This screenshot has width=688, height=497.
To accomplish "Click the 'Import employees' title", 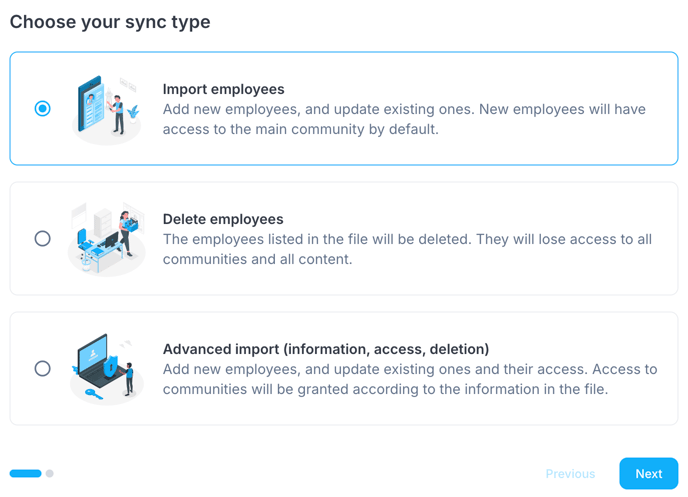I will [223, 89].
